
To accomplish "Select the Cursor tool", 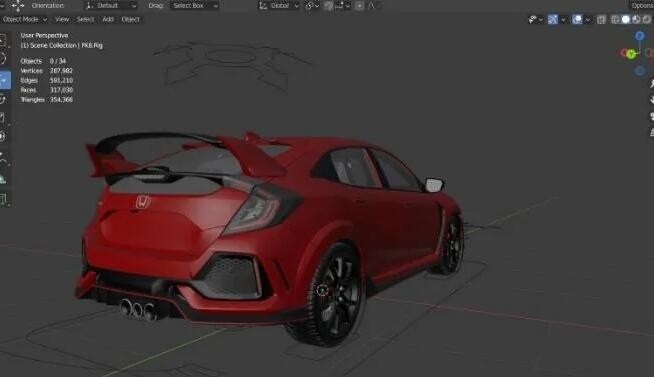I will (x=3, y=58).
